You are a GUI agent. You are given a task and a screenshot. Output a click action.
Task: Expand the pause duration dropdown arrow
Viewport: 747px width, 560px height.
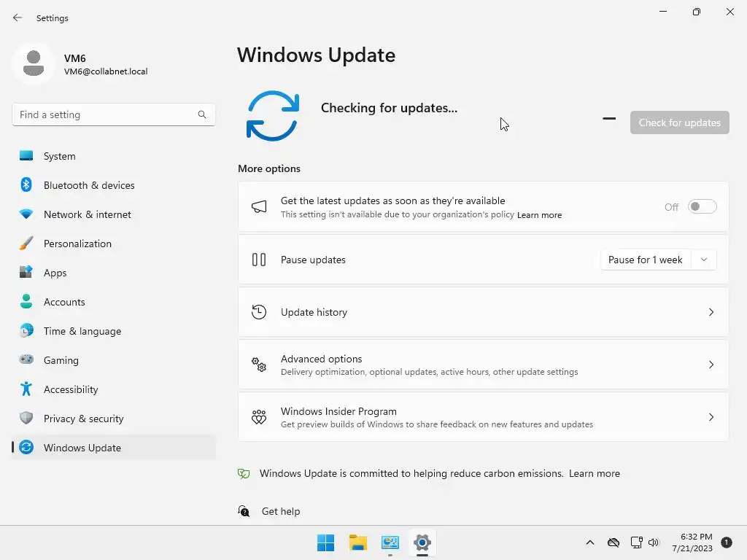704,260
